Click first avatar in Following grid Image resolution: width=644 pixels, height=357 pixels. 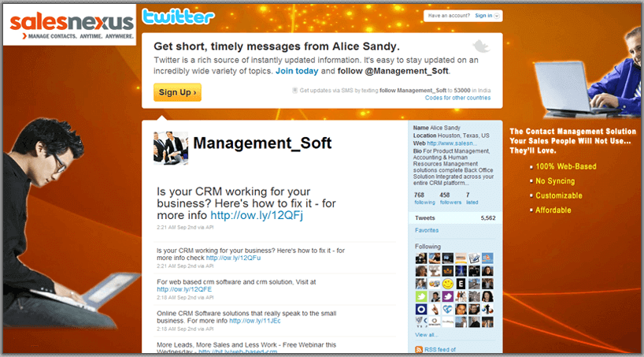(421, 258)
